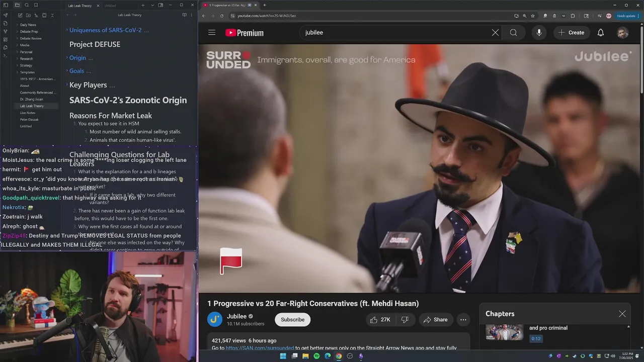Close the Chapters panel
The height and width of the screenshot is (362, 644).
pos(622,314)
